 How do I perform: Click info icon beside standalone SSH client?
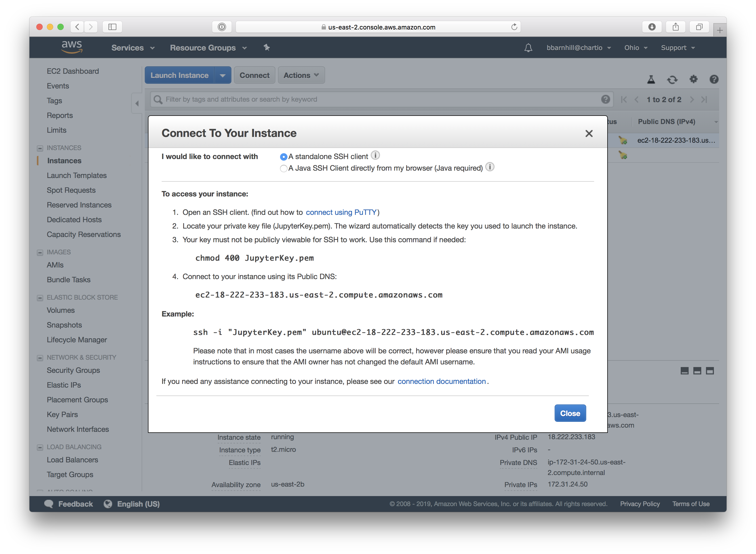[x=375, y=156]
